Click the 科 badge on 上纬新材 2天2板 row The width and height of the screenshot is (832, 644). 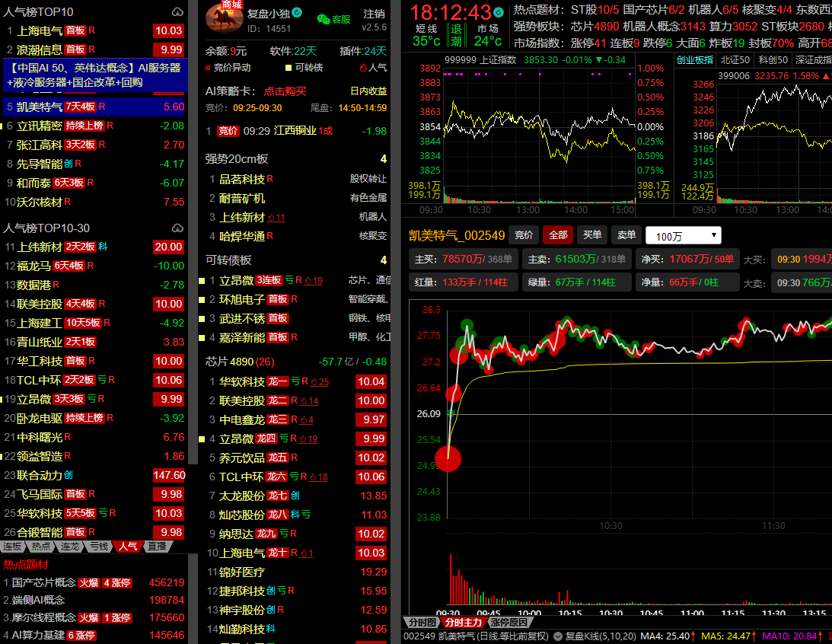[x=103, y=247]
